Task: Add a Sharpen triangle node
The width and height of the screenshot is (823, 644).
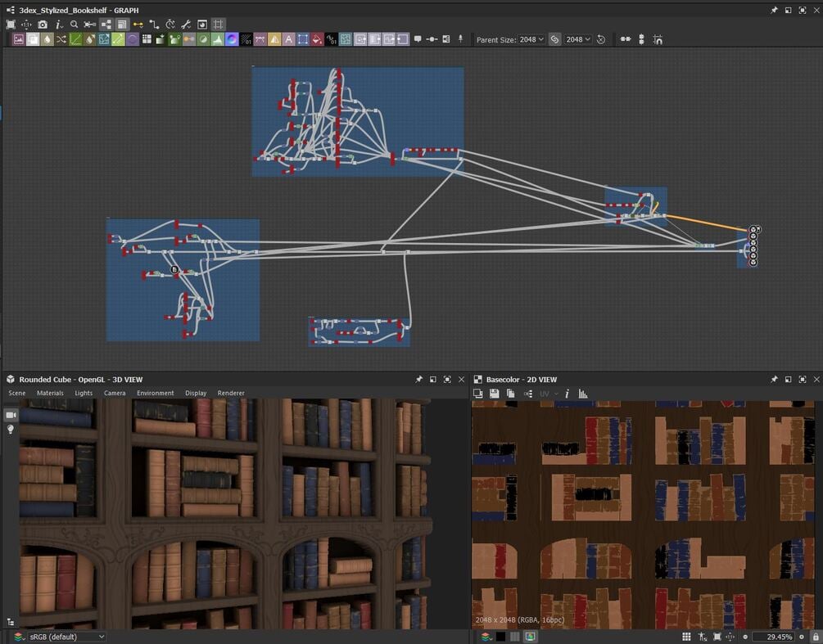Action: tap(274, 39)
